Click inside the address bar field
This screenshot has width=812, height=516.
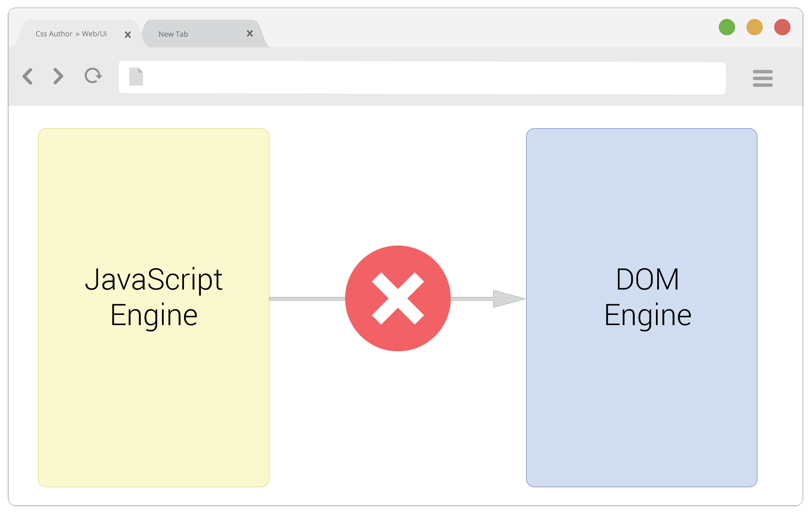423,78
